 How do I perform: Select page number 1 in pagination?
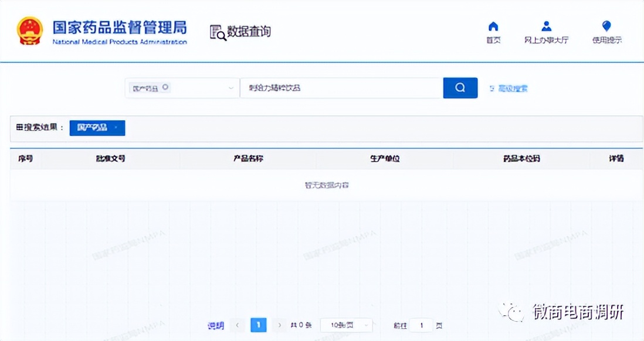(258, 325)
